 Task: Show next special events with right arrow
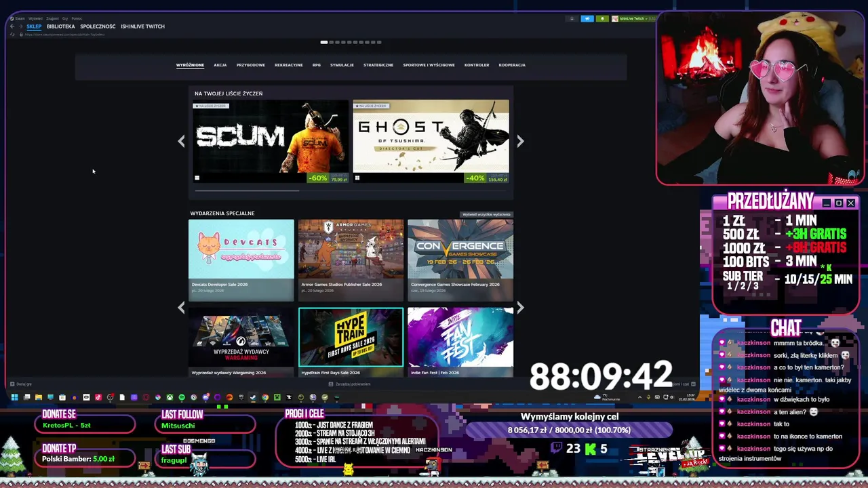(520, 308)
